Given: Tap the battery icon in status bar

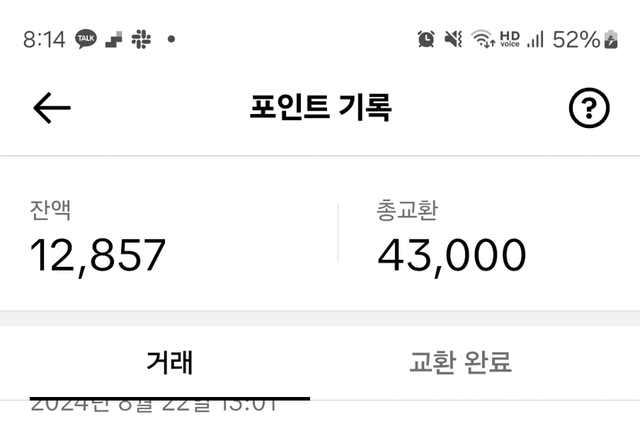Looking at the screenshot, I should (609, 39).
